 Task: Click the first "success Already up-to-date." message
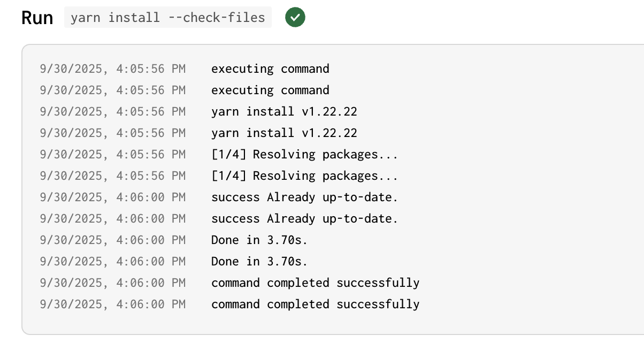pyautogui.click(x=304, y=197)
